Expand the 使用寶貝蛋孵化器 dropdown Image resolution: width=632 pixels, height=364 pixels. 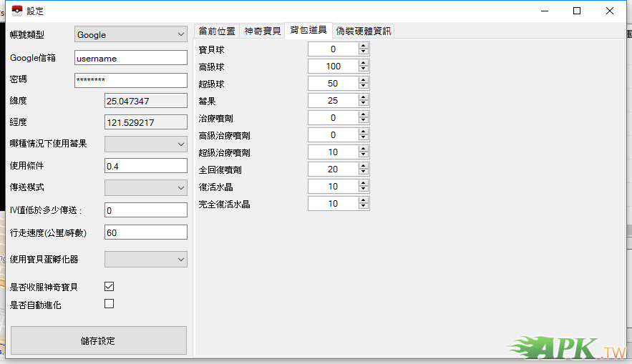[x=146, y=258]
